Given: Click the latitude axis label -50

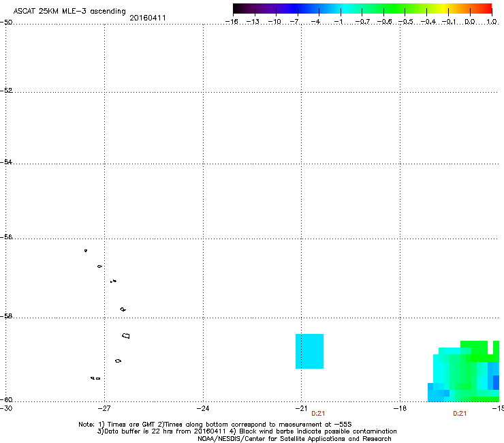Looking at the screenshot, I should pyautogui.click(x=6, y=22).
